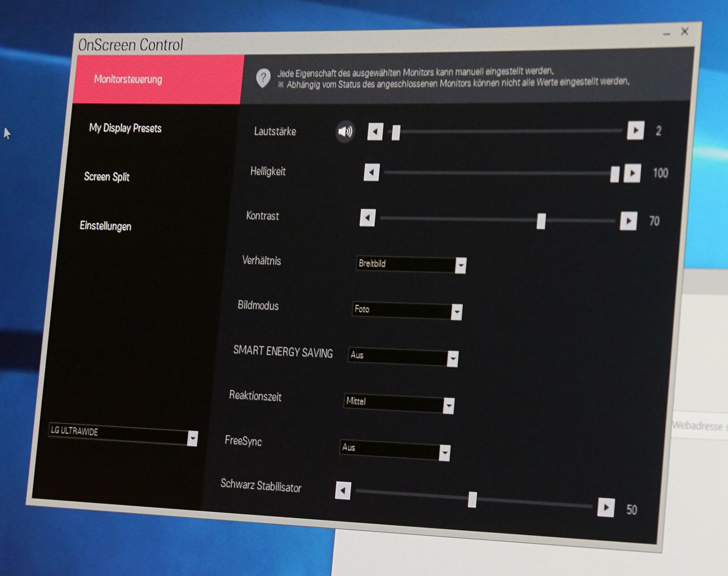Image resolution: width=728 pixels, height=576 pixels.
Task: Expand the FreeSync dropdown
Action: (395, 450)
